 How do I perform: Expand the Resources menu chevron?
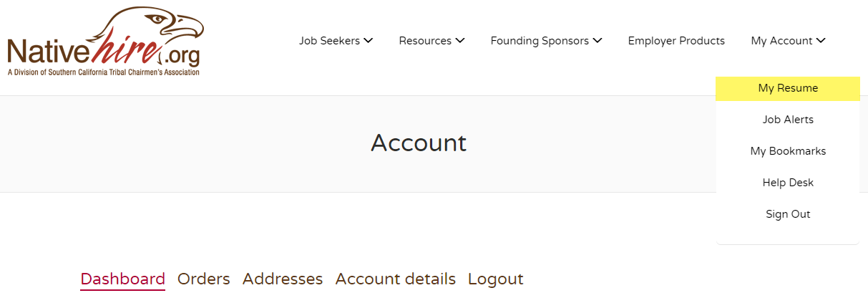(460, 41)
